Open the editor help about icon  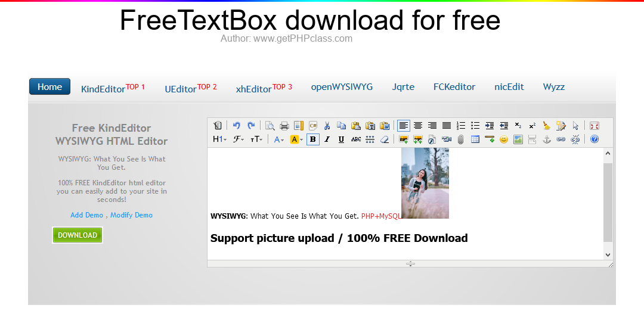[595, 139]
